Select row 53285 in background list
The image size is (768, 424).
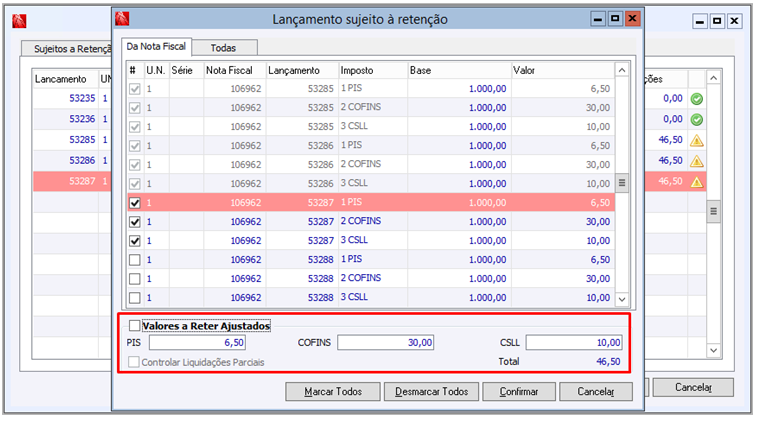72,140
